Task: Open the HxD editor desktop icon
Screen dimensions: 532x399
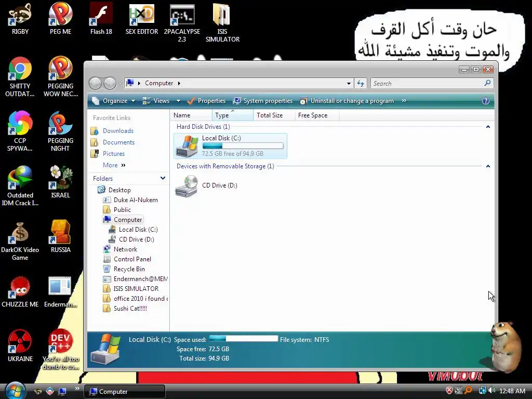Action: tap(142, 19)
